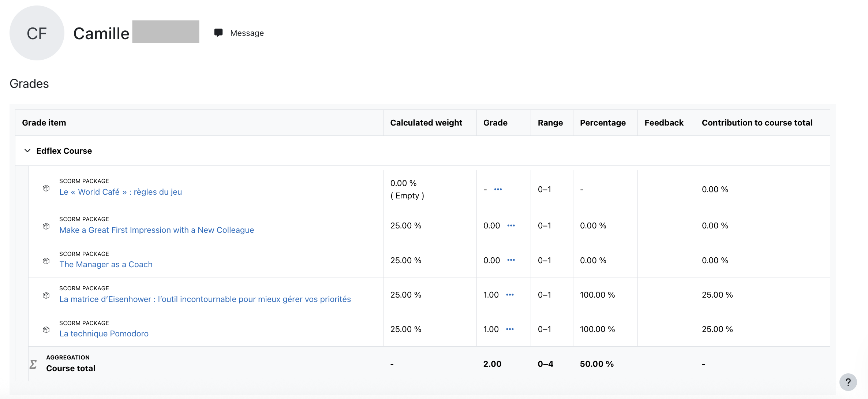Click the SCORM icon for Make a Great First Impression
The width and height of the screenshot is (868, 399).
pos(46,226)
